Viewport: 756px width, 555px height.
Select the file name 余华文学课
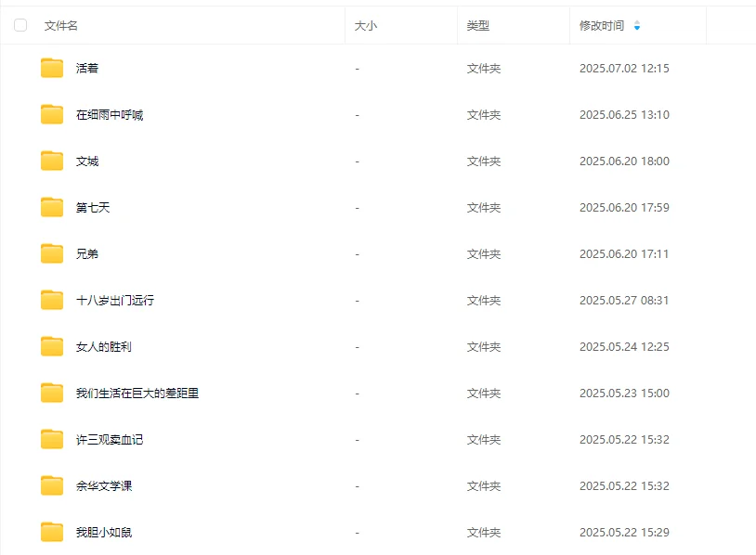point(104,486)
